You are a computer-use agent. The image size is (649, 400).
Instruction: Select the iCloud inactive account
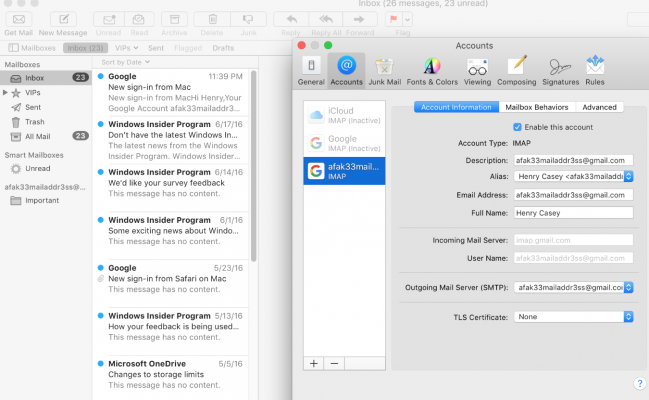coord(344,115)
